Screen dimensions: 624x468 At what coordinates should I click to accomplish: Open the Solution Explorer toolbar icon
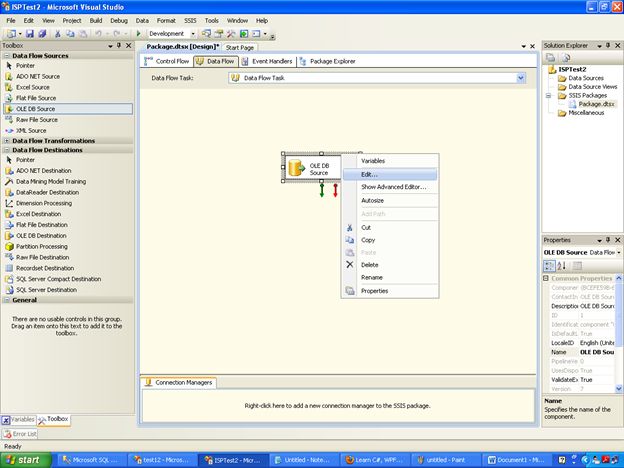(206, 34)
